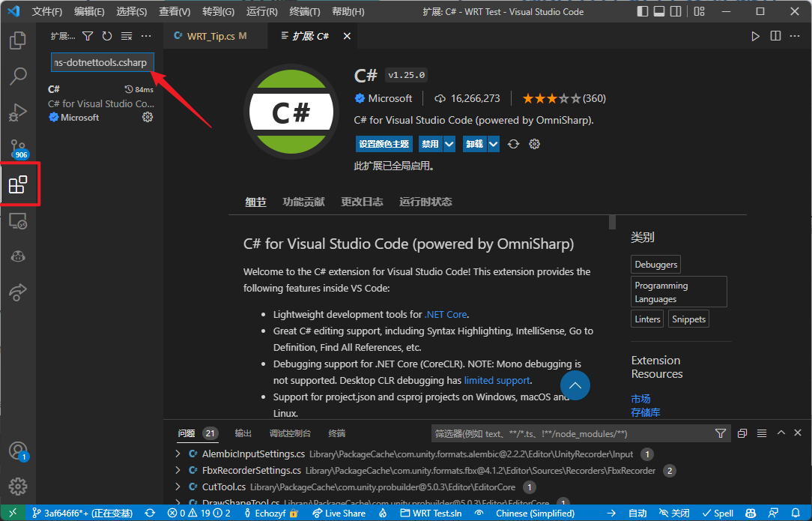
Task: Open editor more actions ellipsis
Action: 795,36
